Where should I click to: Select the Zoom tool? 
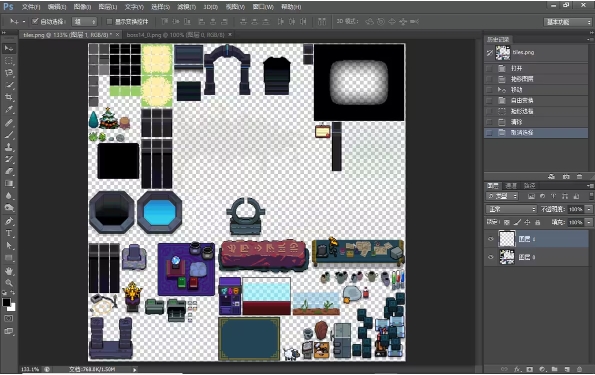tap(9, 283)
